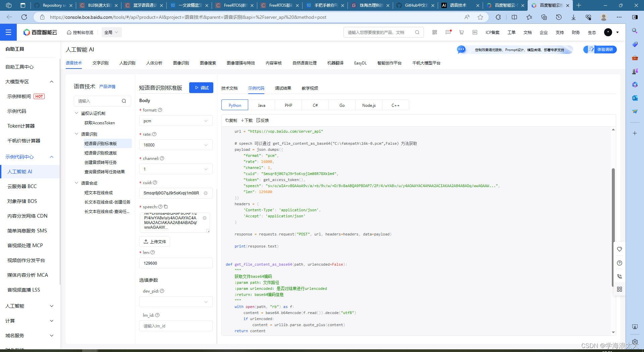Switch to the 文字识别 product tab
Viewport: 644px width, 352px height.
[101, 63]
